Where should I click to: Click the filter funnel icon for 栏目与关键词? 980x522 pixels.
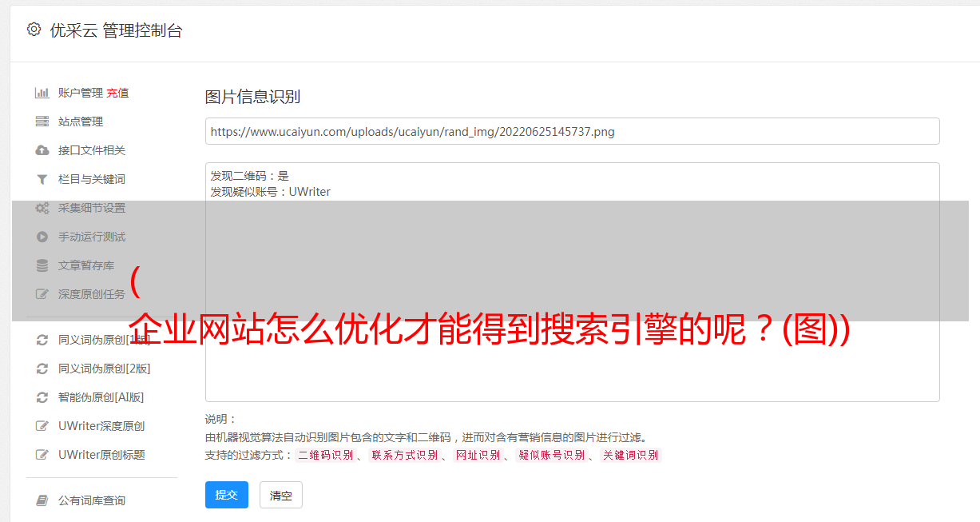point(42,179)
